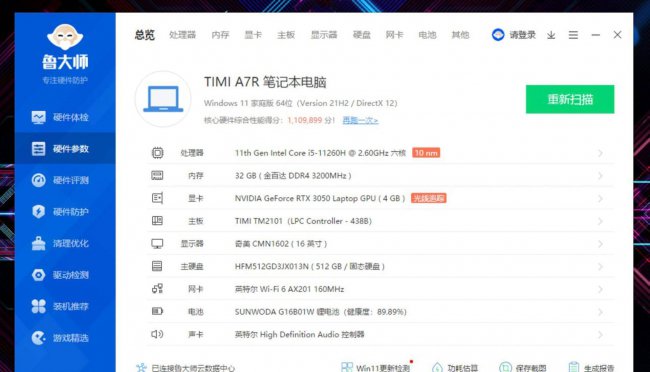Click the graphics card icon
Screen dimensions: 650x372
point(157,198)
